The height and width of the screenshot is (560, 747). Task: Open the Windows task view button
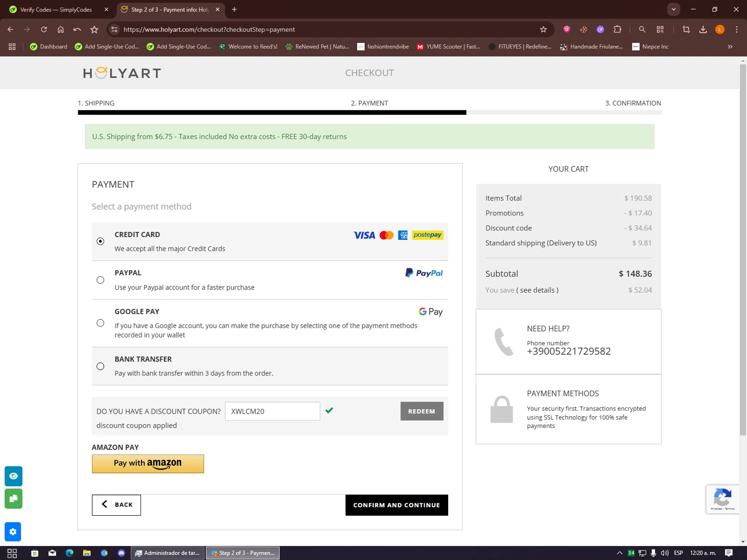pyautogui.click(x=12, y=553)
